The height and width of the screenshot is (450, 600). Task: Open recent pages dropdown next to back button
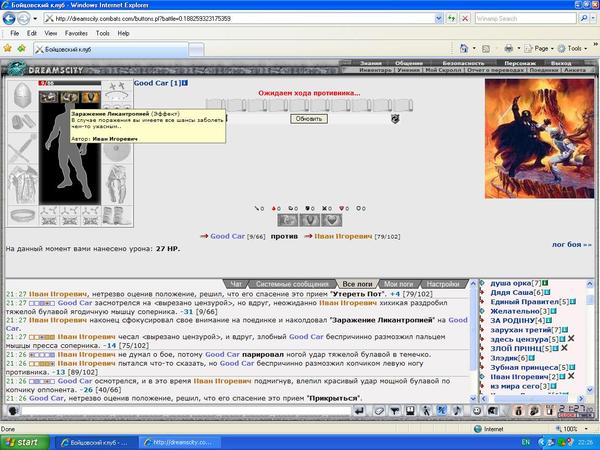(x=35, y=18)
